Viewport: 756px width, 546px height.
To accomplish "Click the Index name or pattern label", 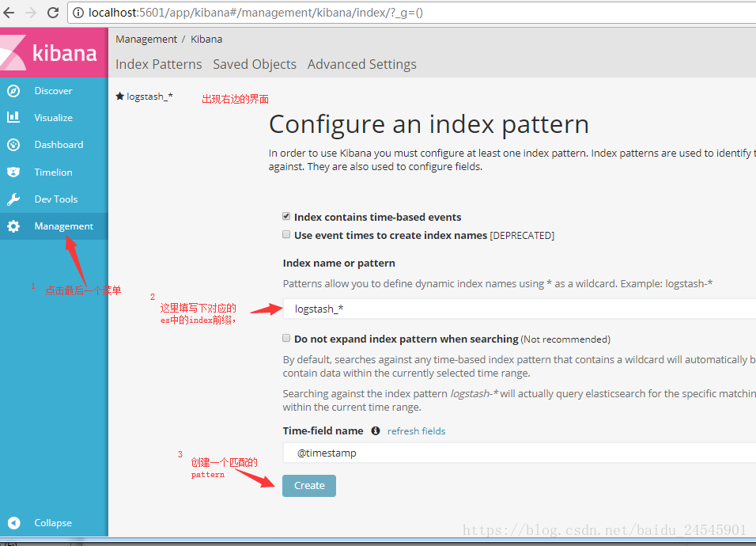I will [x=339, y=263].
